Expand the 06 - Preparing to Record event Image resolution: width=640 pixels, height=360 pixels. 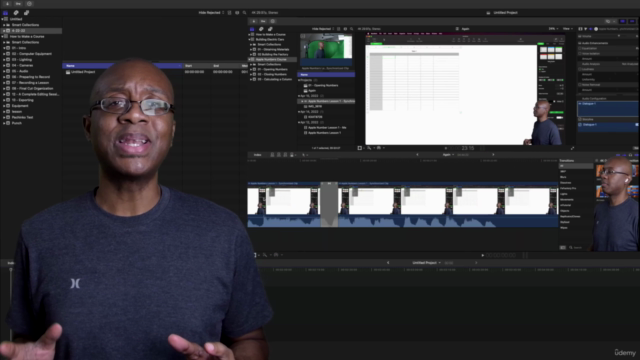click(x=4, y=77)
